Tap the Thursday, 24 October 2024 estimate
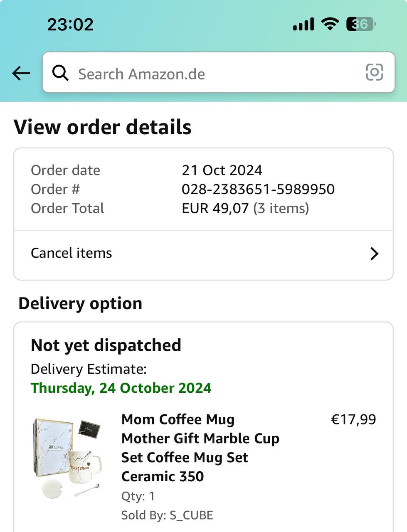Viewport: 407px width, 532px height. coord(121,388)
